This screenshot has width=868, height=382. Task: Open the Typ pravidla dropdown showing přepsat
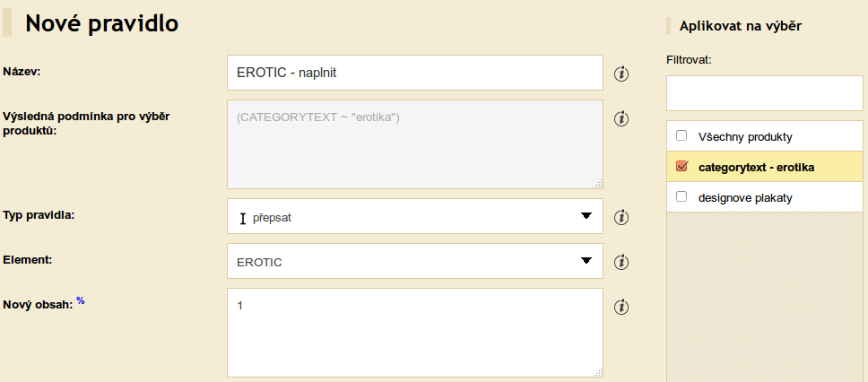414,216
